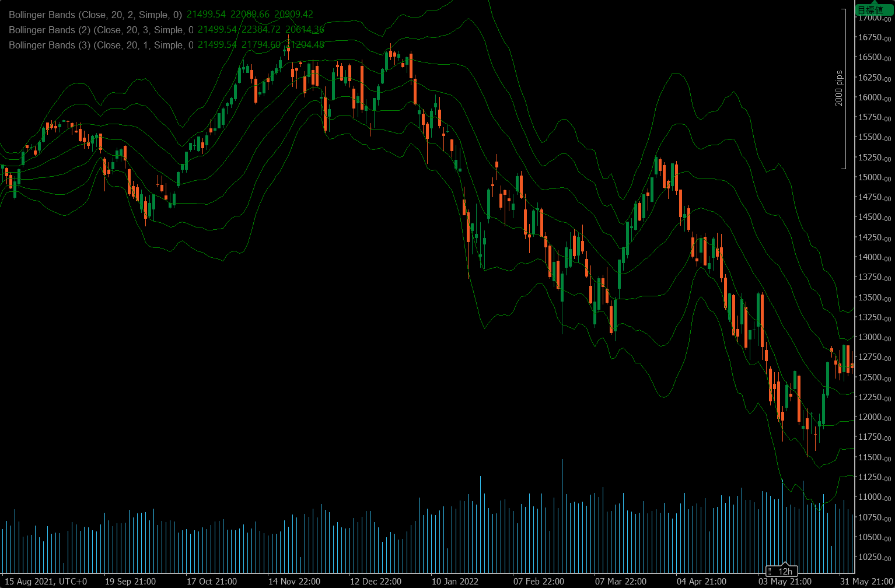The width and height of the screenshot is (895, 588).
Task: Click the 21794.60 value of Bollinger Bands (3)
Action: click(x=261, y=45)
